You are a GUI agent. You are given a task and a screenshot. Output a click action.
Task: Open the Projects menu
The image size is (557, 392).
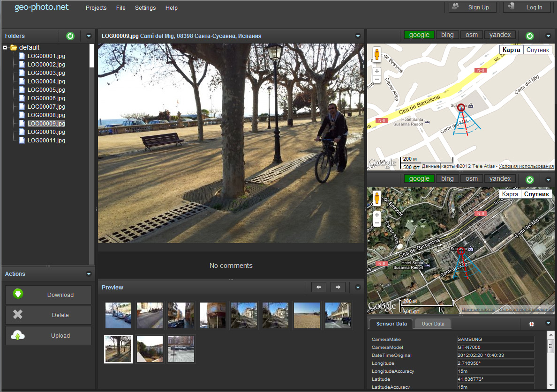tap(96, 7)
